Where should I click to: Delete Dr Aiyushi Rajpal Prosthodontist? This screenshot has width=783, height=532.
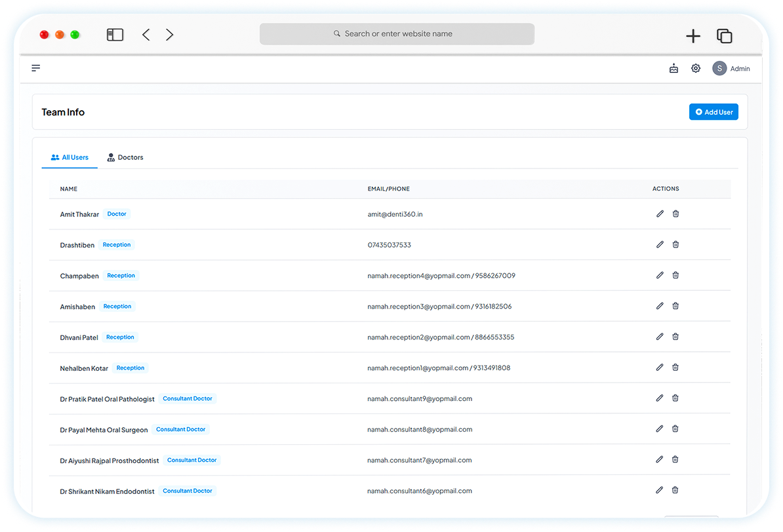tap(675, 460)
